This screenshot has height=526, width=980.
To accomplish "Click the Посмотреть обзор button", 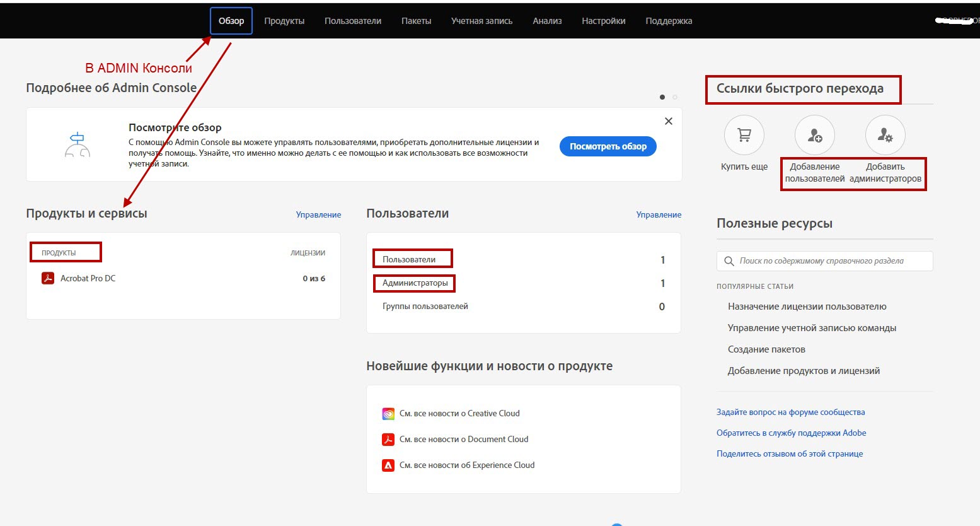I will coord(608,146).
